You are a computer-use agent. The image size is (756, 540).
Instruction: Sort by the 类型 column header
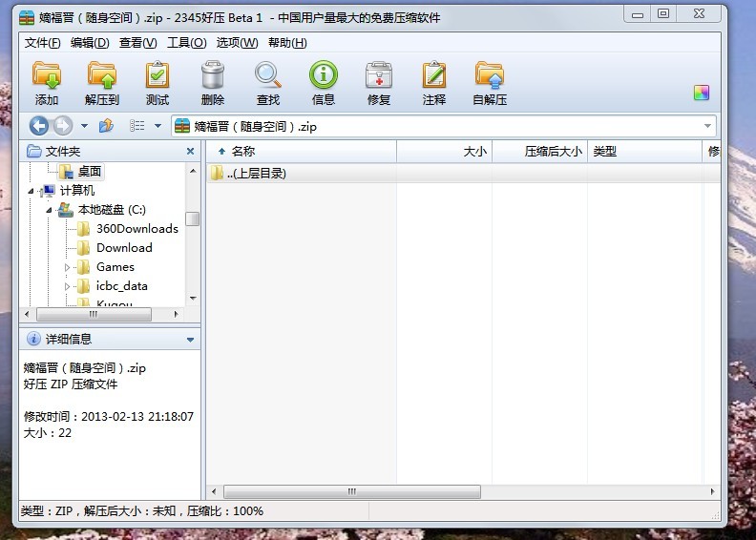(644, 152)
